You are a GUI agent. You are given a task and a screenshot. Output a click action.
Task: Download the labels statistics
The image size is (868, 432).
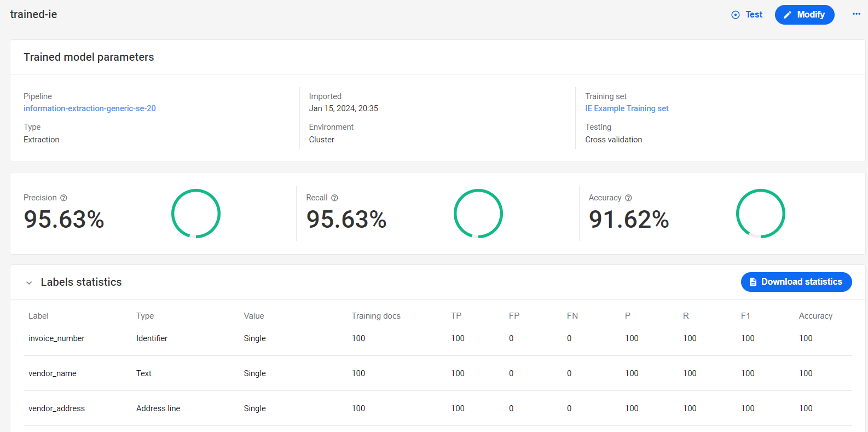[796, 282]
